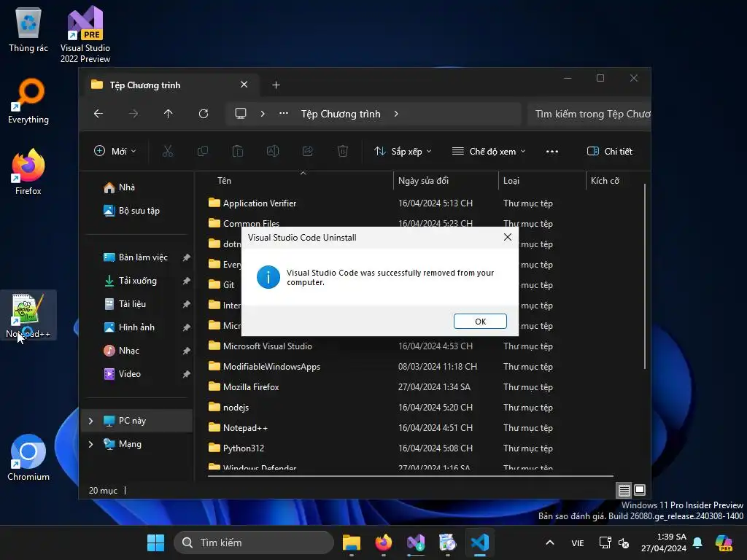
Task: Switch to details list view in status bar
Action: click(624, 490)
